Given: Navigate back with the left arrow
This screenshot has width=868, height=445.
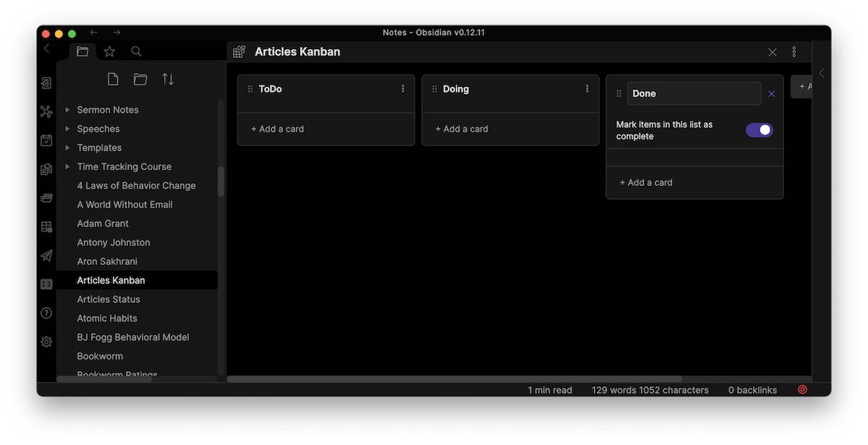Looking at the screenshot, I should pos(93,33).
